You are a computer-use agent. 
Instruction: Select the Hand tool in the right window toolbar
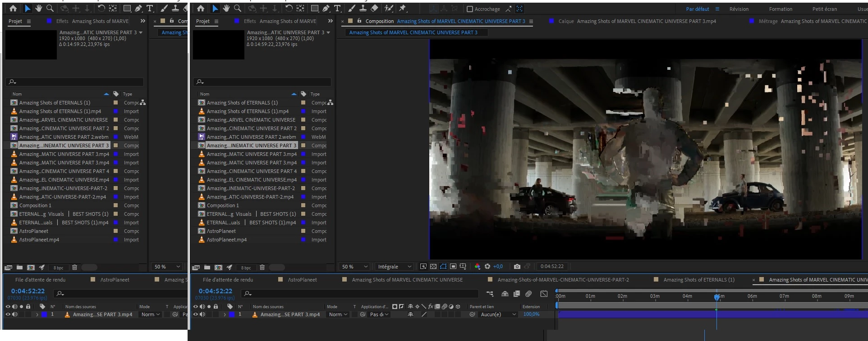click(x=226, y=8)
